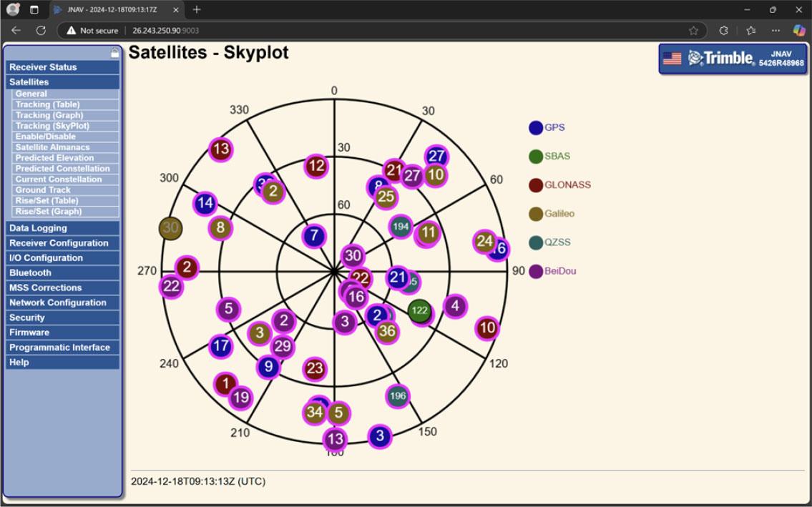Click the Trimble logo in the header
The image size is (812, 507).
(x=720, y=59)
